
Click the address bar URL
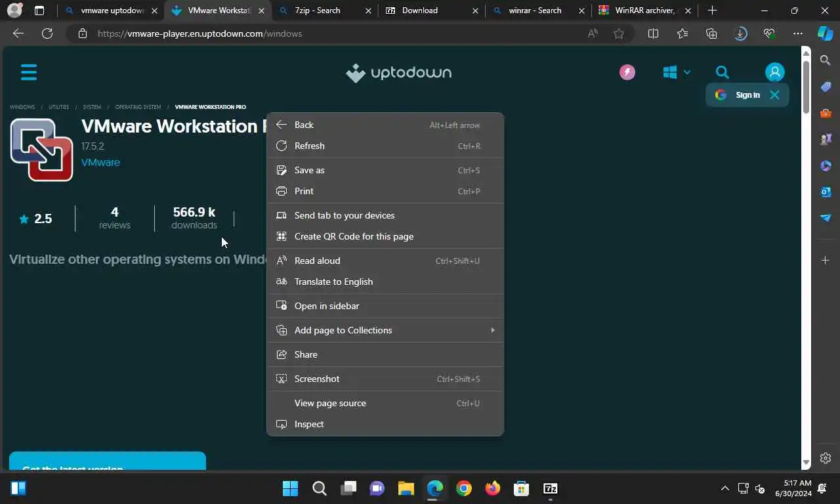click(x=199, y=33)
